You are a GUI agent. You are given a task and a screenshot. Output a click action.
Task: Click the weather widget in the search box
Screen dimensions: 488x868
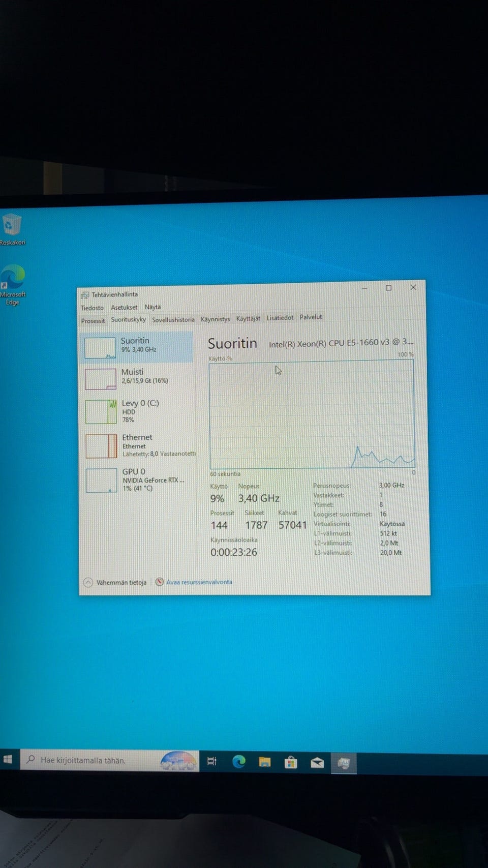[x=178, y=761]
